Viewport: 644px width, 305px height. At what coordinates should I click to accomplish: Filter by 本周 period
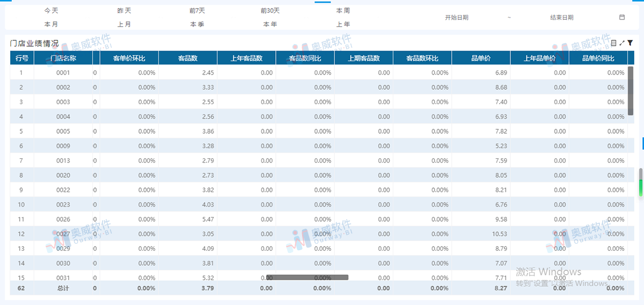click(343, 11)
